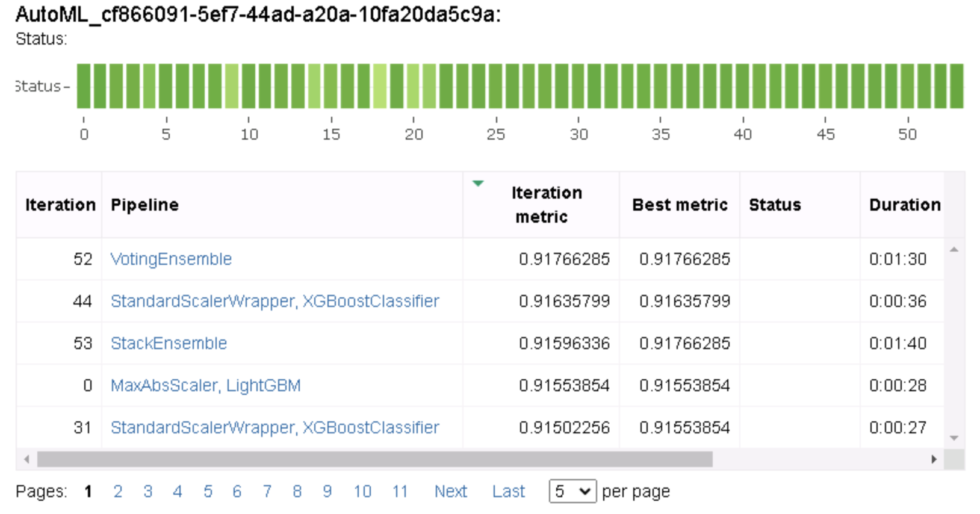Click the current page number 1
This screenshot has width=980, height=514.
(x=88, y=492)
